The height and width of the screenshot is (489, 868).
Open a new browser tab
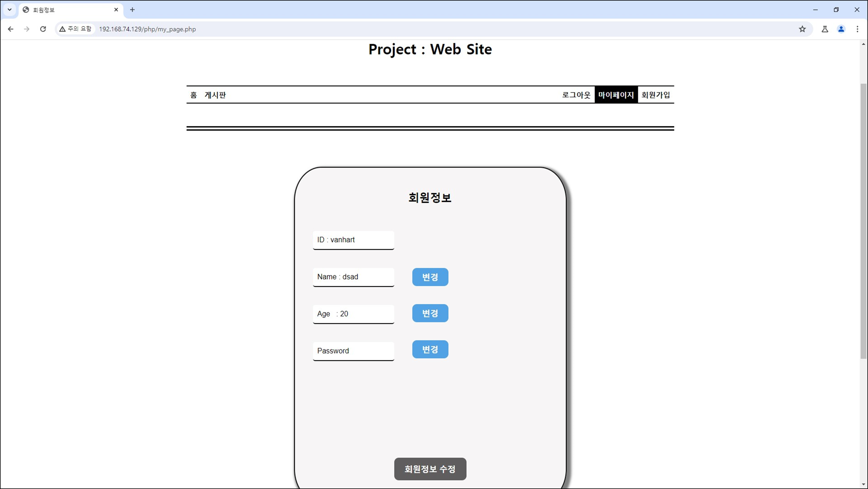point(132,10)
